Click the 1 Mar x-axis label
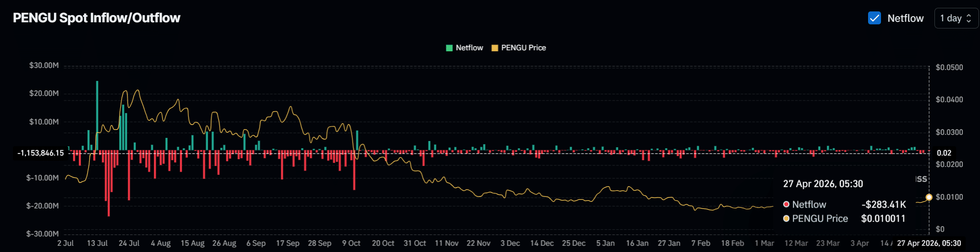The image size is (980, 252). (x=764, y=243)
